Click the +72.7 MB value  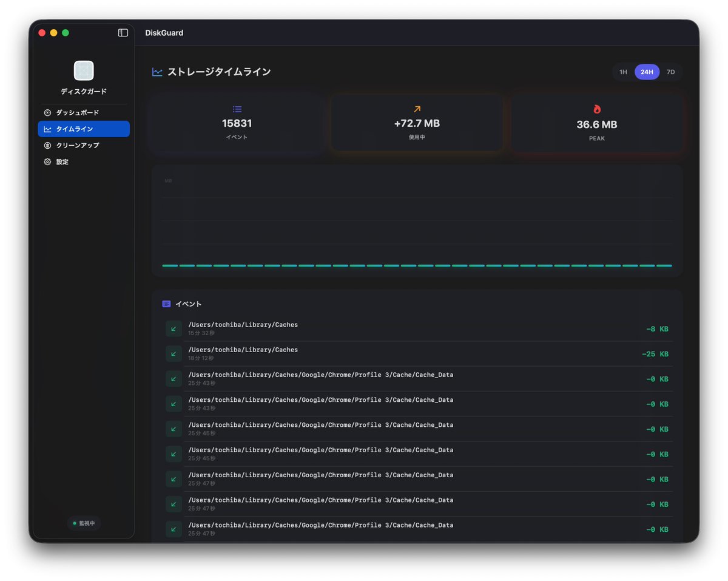pos(417,123)
